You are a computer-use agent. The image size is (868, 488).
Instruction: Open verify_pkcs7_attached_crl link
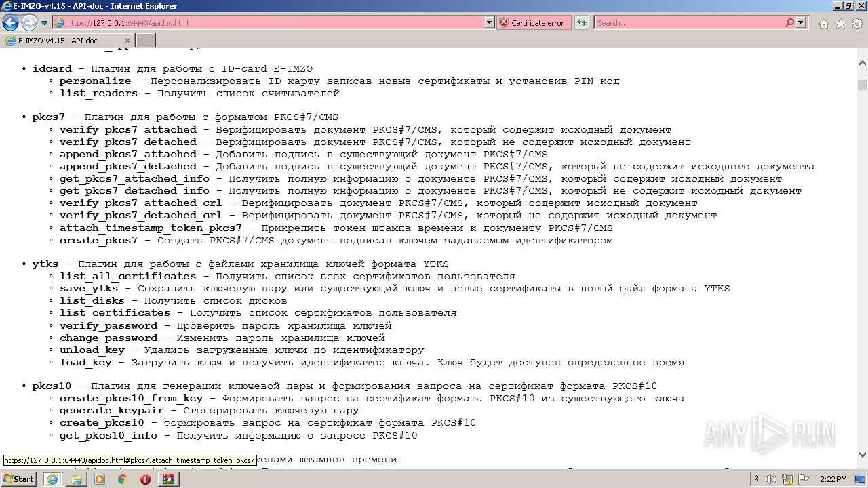point(140,203)
